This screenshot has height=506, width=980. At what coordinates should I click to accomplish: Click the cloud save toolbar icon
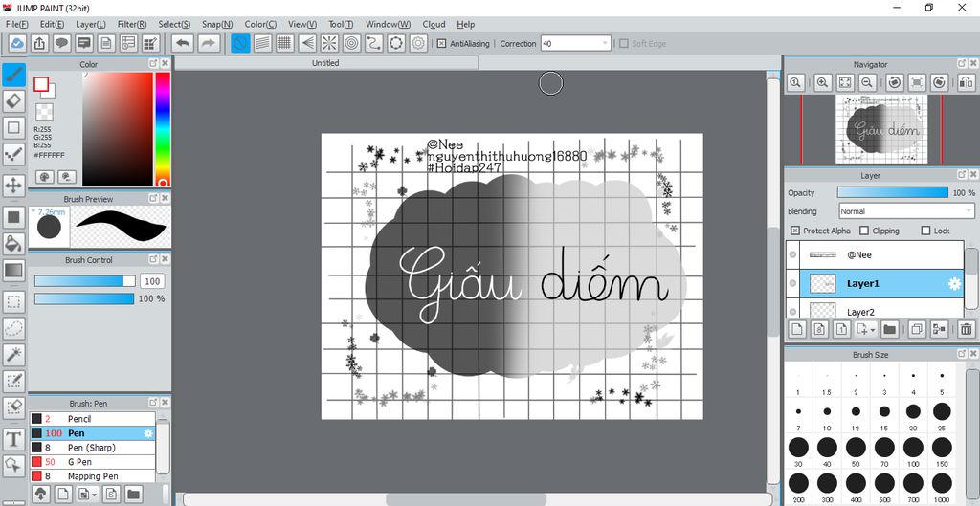pyautogui.click(x=17, y=43)
